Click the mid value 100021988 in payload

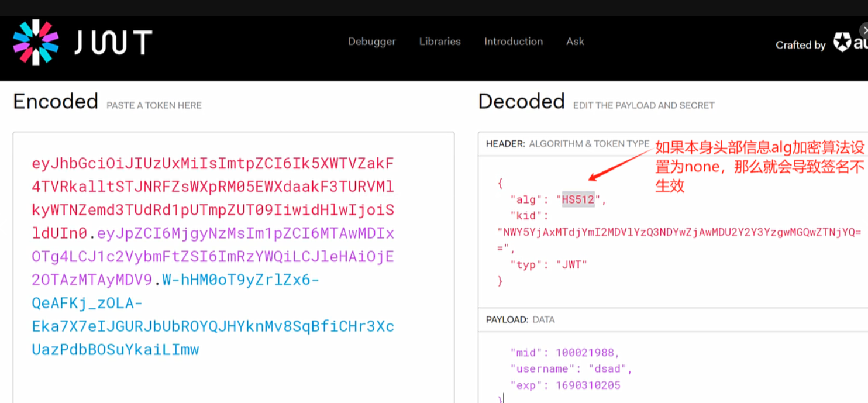click(x=584, y=352)
